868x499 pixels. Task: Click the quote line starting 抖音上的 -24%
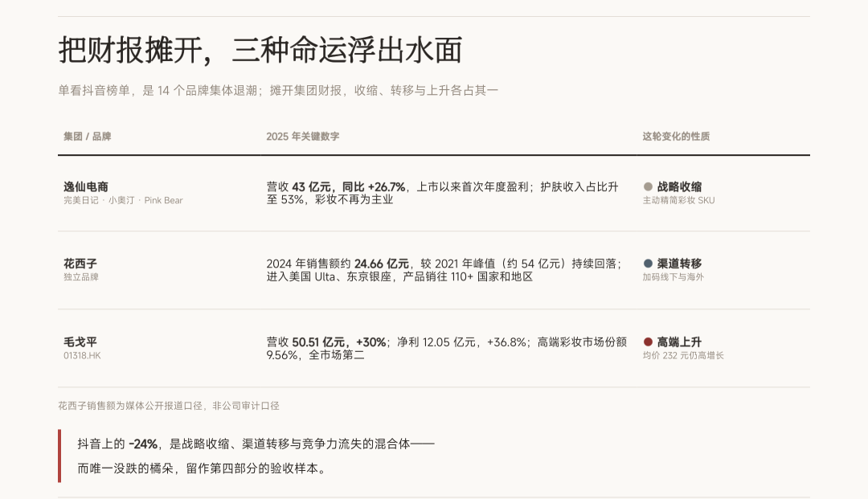tap(256, 444)
